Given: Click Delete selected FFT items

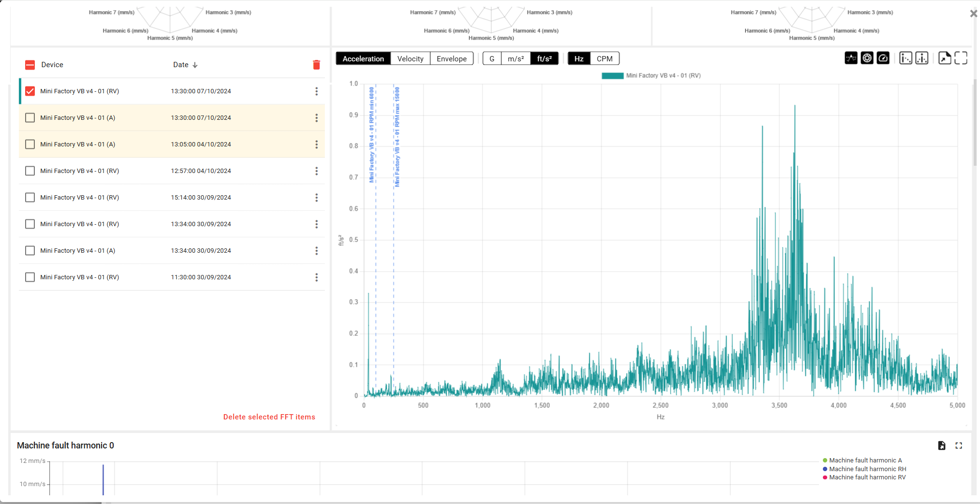Looking at the screenshot, I should pos(269,417).
